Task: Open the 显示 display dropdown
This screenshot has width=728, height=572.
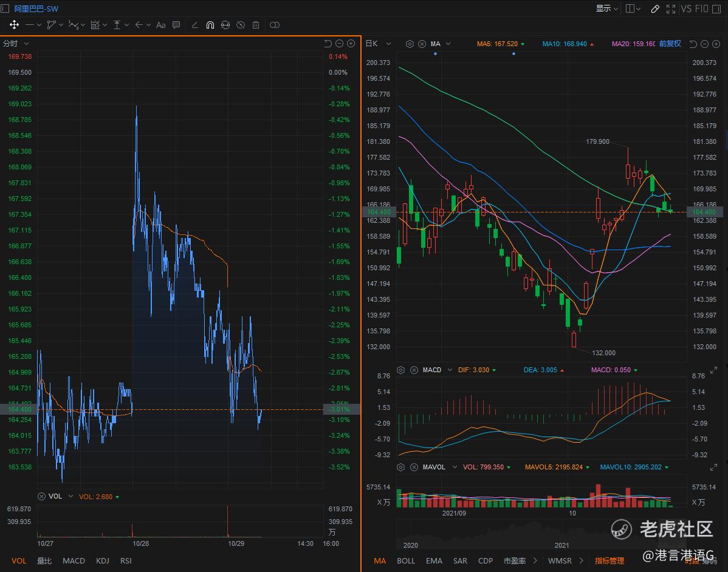Action: (x=607, y=9)
